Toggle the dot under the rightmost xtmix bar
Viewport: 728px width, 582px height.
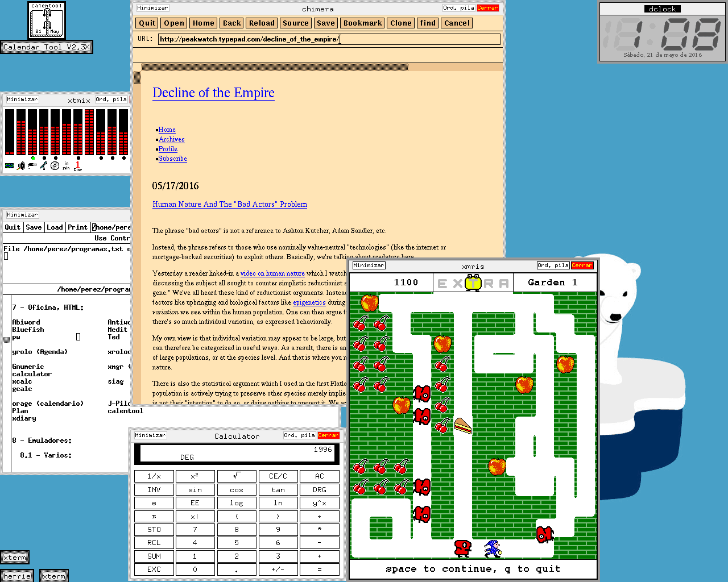click(123, 158)
